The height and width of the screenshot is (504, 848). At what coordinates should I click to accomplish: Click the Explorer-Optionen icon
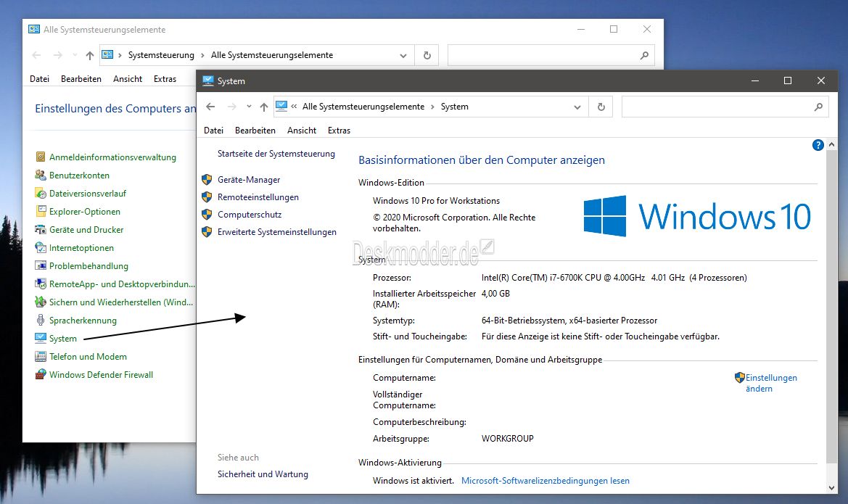pyautogui.click(x=41, y=212)
